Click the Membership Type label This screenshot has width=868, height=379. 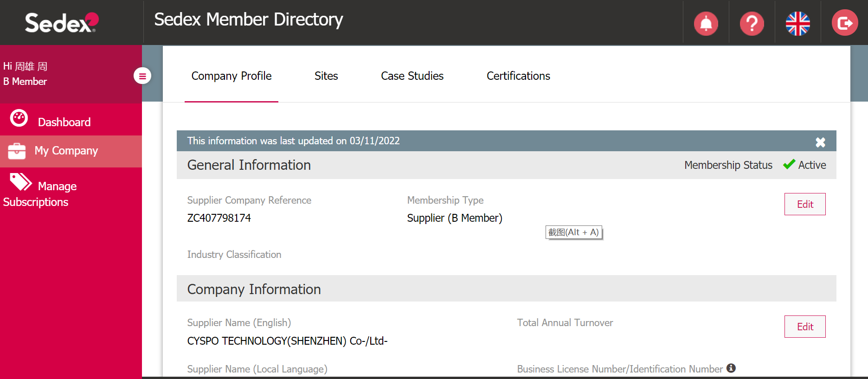click(445, 200)
